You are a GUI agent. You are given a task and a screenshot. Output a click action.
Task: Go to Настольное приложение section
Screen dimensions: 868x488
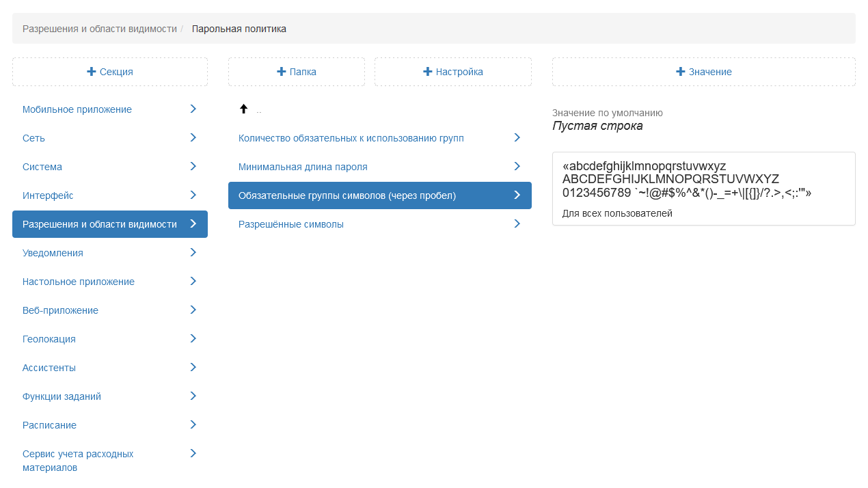[x=79, y=282]
